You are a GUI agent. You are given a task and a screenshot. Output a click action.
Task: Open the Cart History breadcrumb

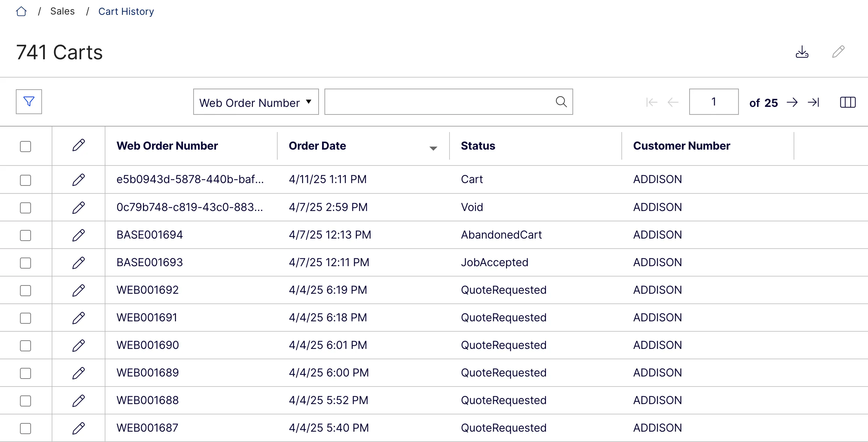126,11
